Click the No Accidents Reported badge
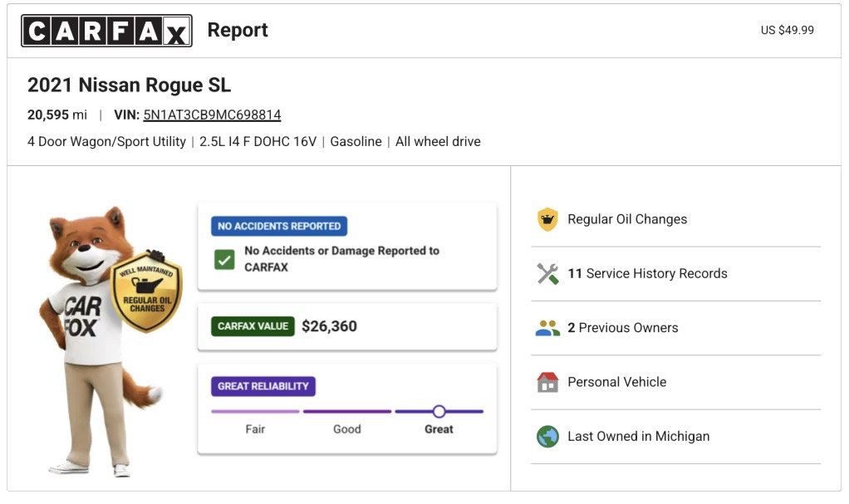Viewport: 849px width, 504px height. (279, 227)
